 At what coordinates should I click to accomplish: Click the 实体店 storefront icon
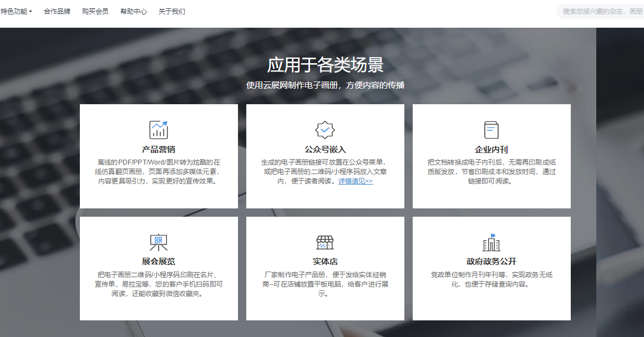[325, 243]
